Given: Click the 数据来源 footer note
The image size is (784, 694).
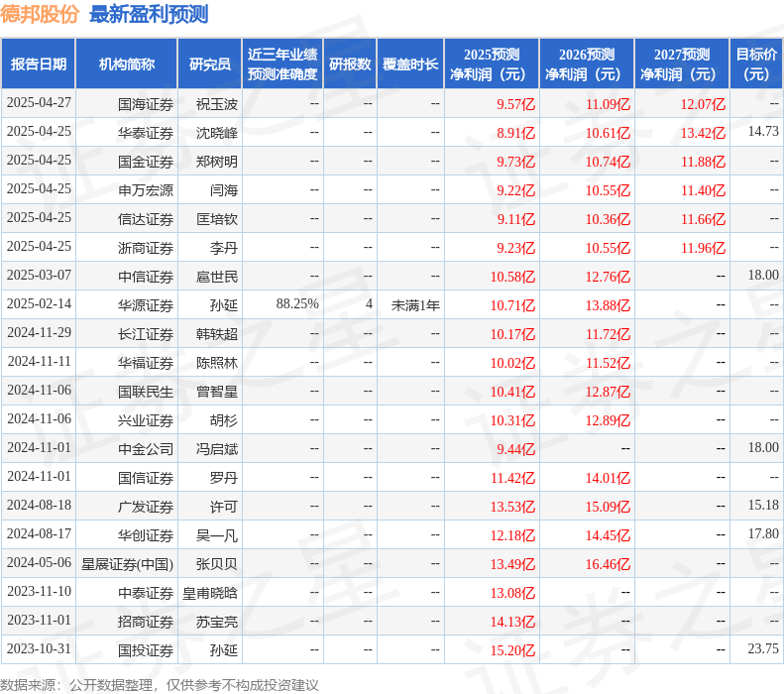Looking at the screenshot, I should pos(159,685).
